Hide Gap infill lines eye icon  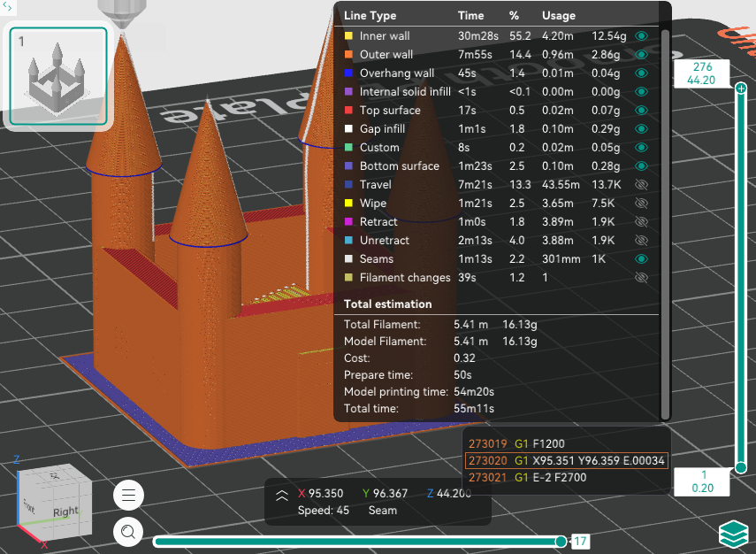641,129
